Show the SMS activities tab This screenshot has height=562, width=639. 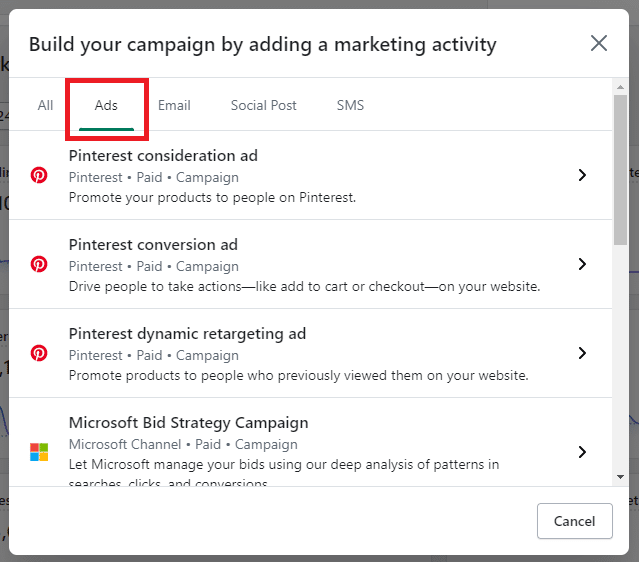(350, 105)
